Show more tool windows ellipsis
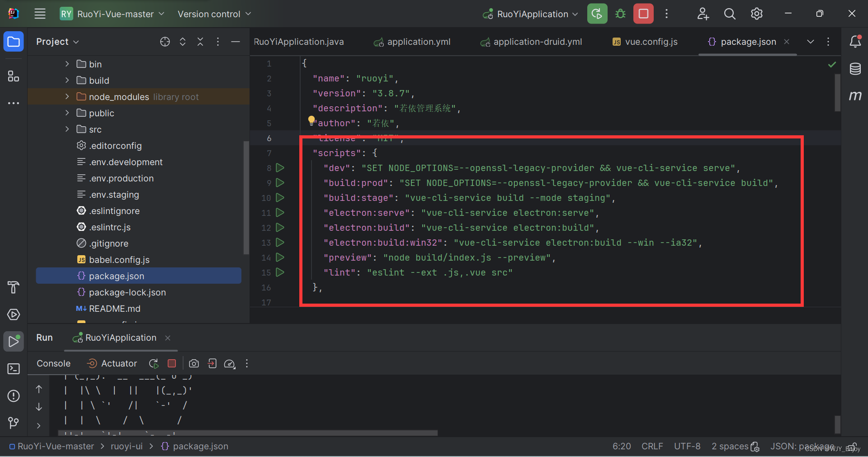Viewport: 868px width, 457px height. pos(14,103)
